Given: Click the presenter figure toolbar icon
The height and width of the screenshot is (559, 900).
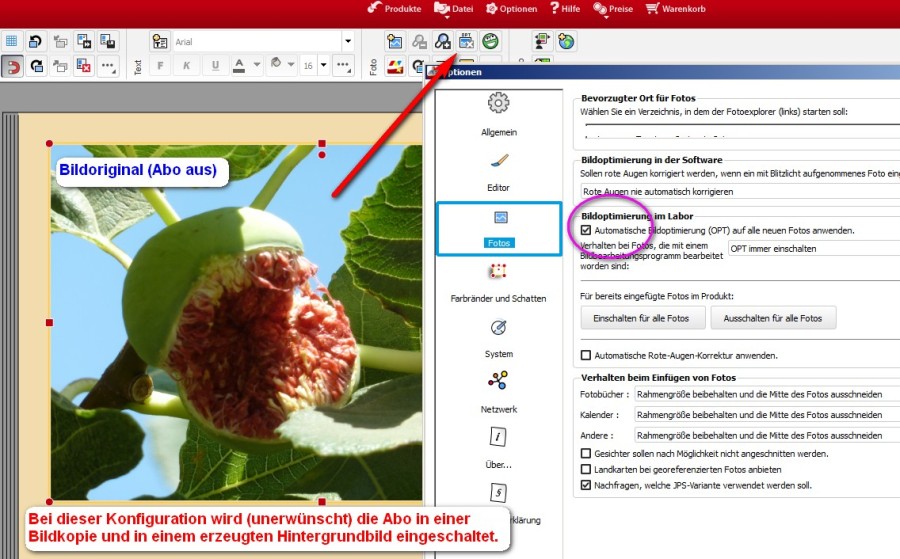Looking at the screenshot, I should (x=542, y=41).
